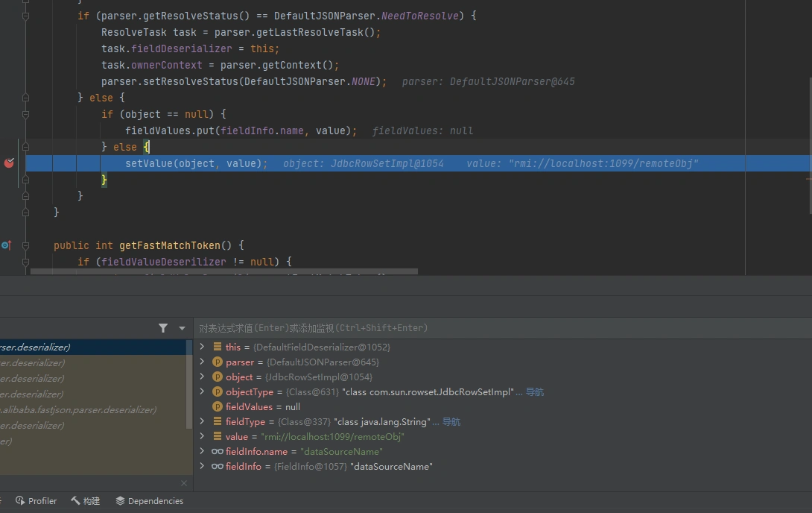
Task: Open the Dependencies tool window tab
Action: 149,501
